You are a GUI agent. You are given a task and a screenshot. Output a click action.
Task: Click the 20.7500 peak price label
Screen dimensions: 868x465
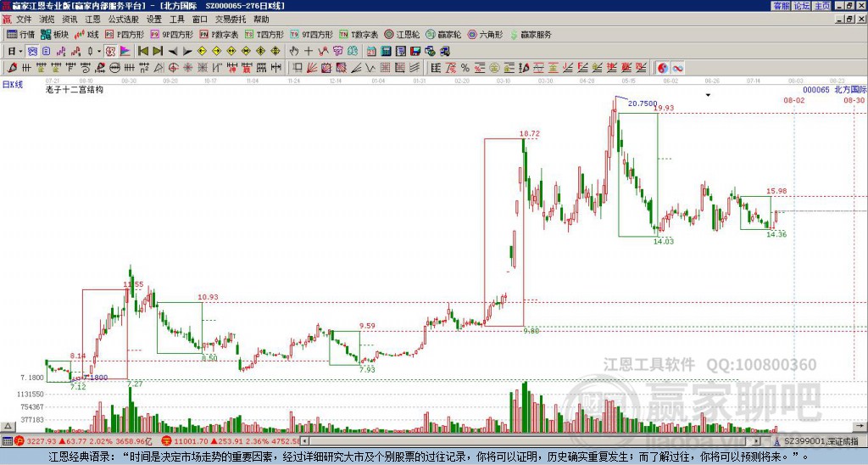click(x=643, y=104)
